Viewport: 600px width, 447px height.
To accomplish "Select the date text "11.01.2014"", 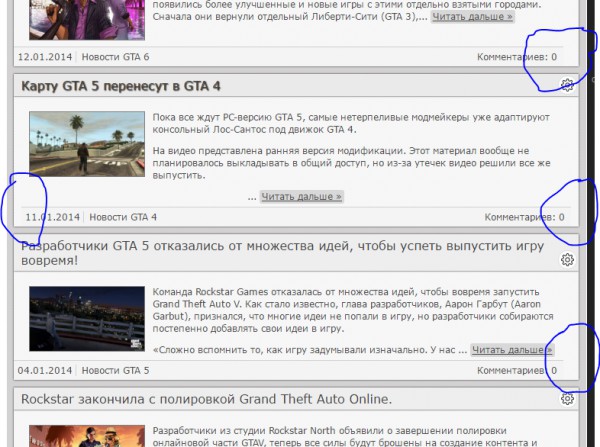I will point(52,217).
